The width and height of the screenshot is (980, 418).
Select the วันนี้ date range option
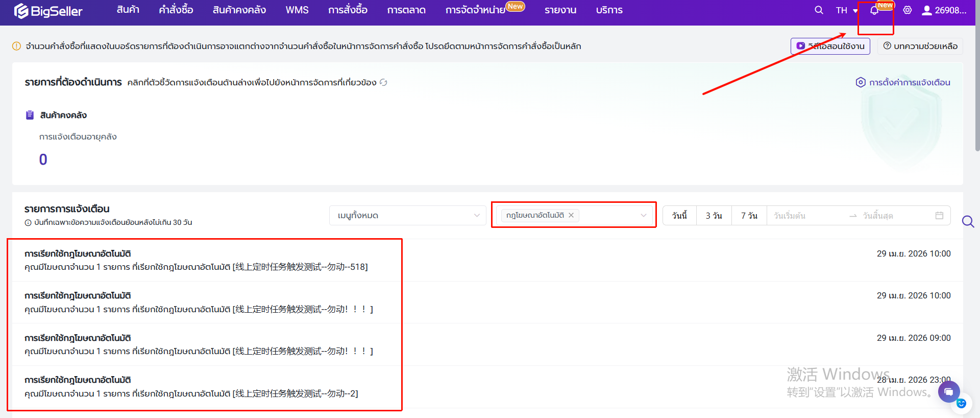coord(679,216)
